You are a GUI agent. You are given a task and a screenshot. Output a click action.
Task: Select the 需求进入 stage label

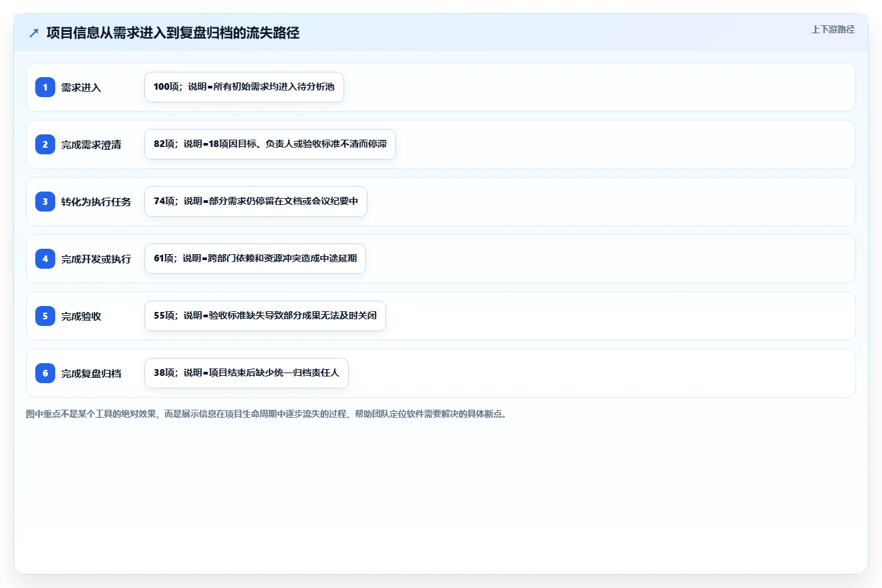tap(81, 87)
